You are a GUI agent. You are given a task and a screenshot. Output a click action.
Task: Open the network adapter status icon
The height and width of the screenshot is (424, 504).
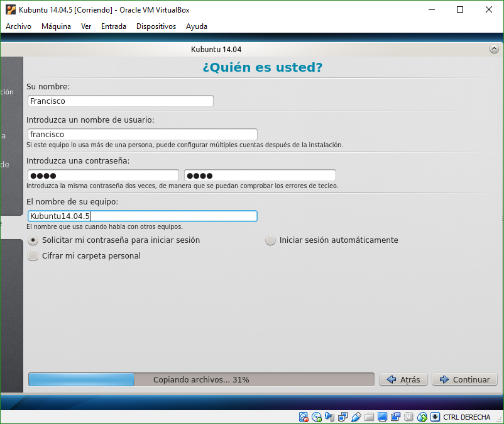tap(343, 417)
